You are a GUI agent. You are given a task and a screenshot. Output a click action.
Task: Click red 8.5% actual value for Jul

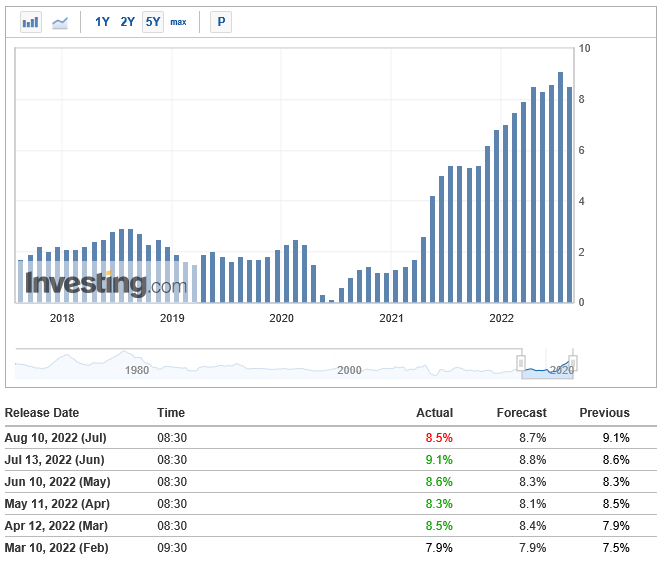click(x=439, y=438)
